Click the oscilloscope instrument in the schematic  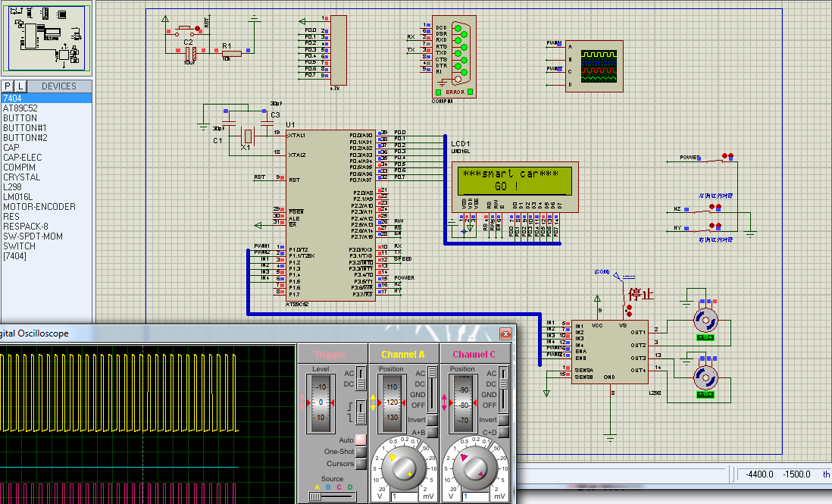(594, 66)
